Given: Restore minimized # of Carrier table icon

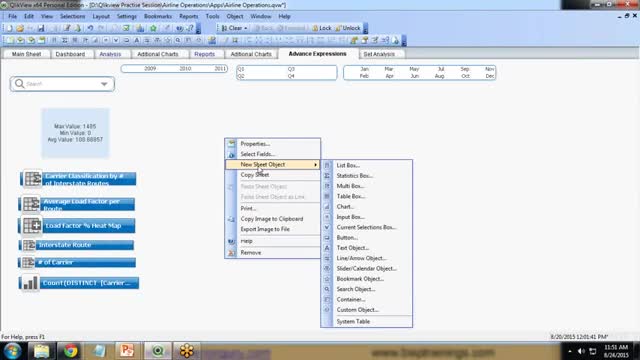Looking at the screenshot, I should click(x=28, y=262).
